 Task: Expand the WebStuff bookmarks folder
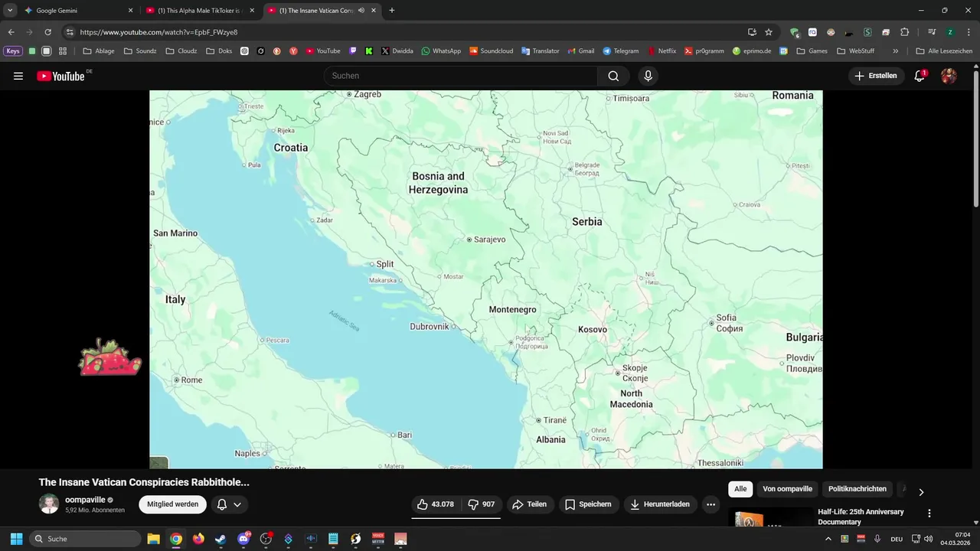pyautogui.click(x=856, y=51)
